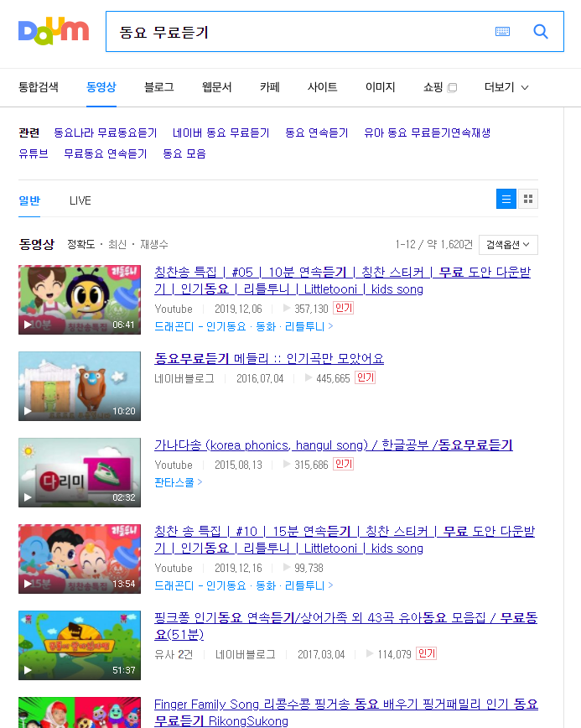Click related search 유튜브
This screenshot has width=581, height=728.
click(34, 153)
